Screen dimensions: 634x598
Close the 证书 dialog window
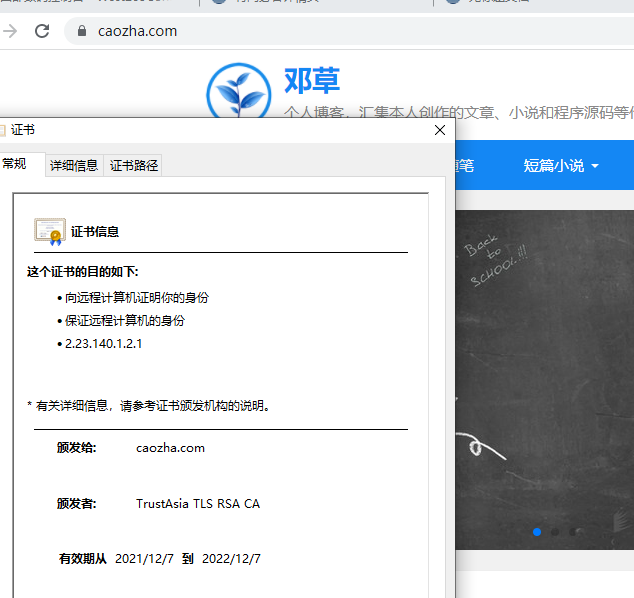[x=440, y=131]
